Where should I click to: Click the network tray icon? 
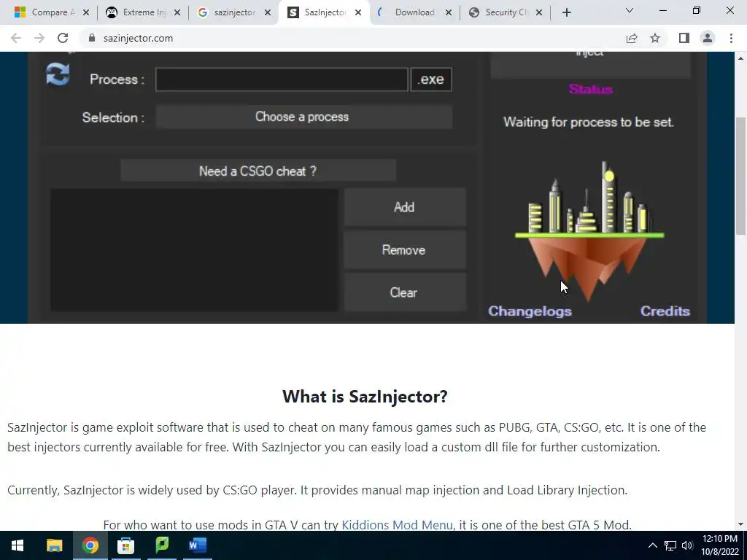[x=670, y=545]
